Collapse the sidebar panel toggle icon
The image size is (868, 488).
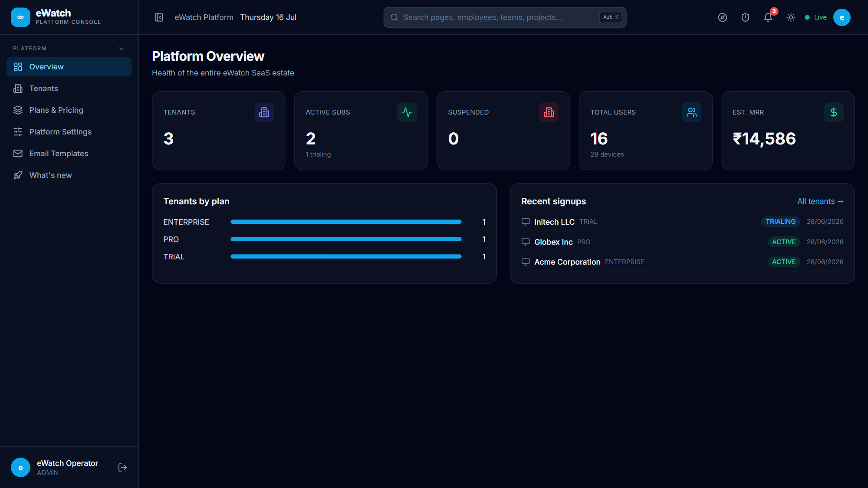(159, 17)
